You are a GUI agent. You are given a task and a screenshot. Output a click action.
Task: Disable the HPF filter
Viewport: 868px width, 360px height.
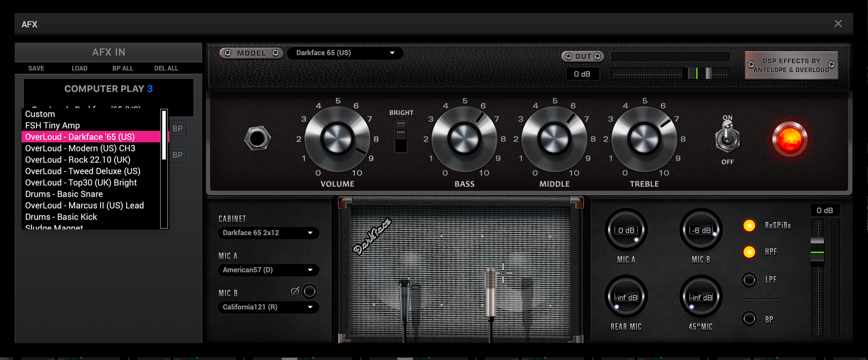749,251
